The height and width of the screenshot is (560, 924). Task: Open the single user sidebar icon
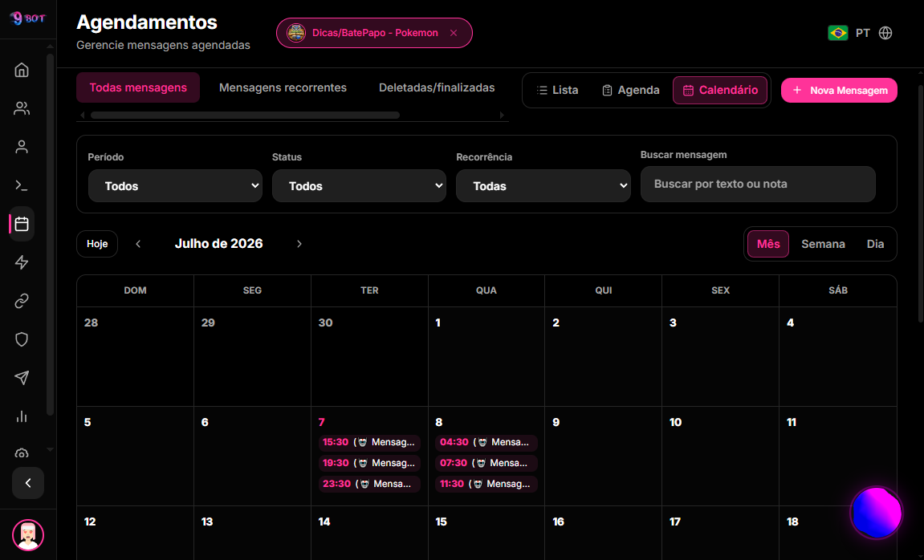tap(22, 147)
